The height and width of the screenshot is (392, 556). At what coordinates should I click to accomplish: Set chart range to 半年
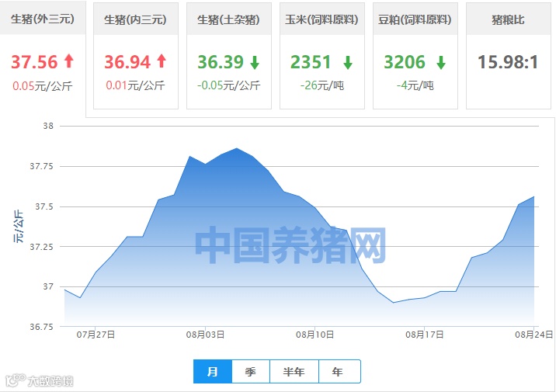point(294,372)
